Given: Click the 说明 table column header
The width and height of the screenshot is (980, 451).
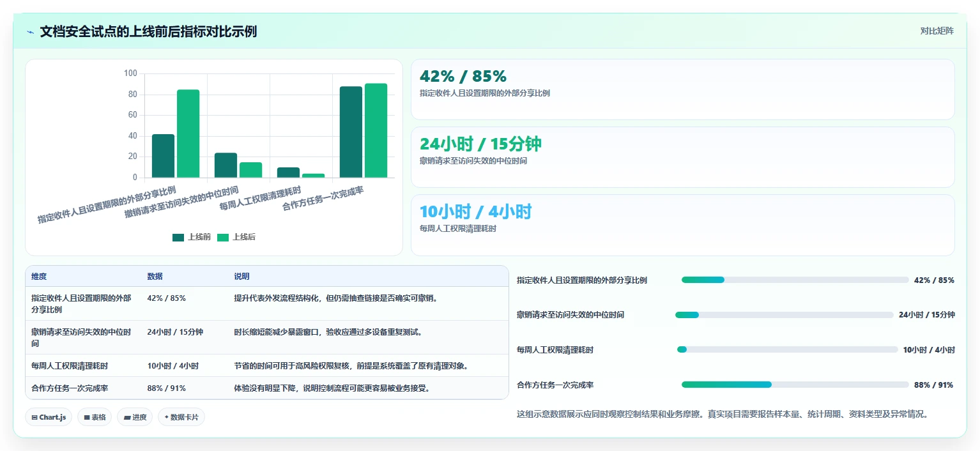Looking at the screenshot, I should pyautogui.click(x=241, y=277).
